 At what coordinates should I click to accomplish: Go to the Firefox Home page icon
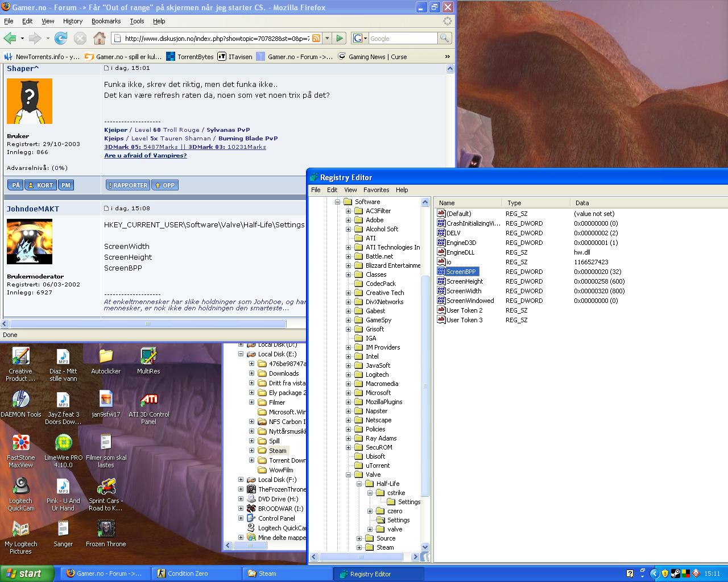tap(100, 38)
